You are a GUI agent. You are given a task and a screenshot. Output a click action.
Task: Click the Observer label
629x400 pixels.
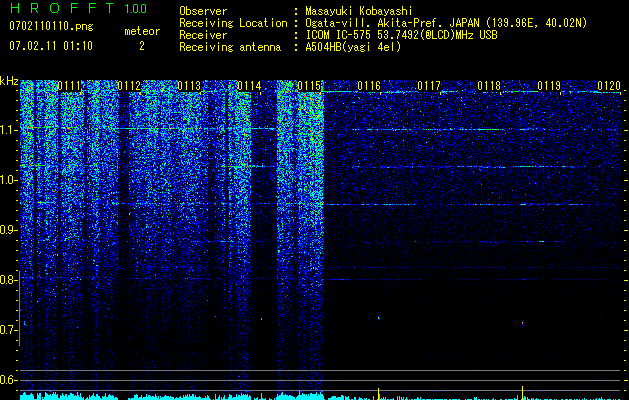pos(203,11)
